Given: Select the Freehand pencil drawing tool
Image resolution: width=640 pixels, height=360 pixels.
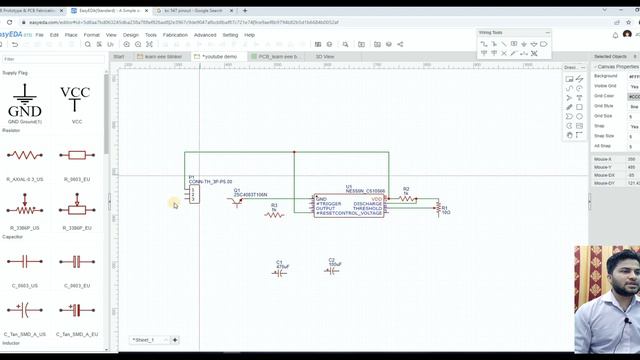Looking at the screenshot, I should pyautogui.click(x=569, y=107).
